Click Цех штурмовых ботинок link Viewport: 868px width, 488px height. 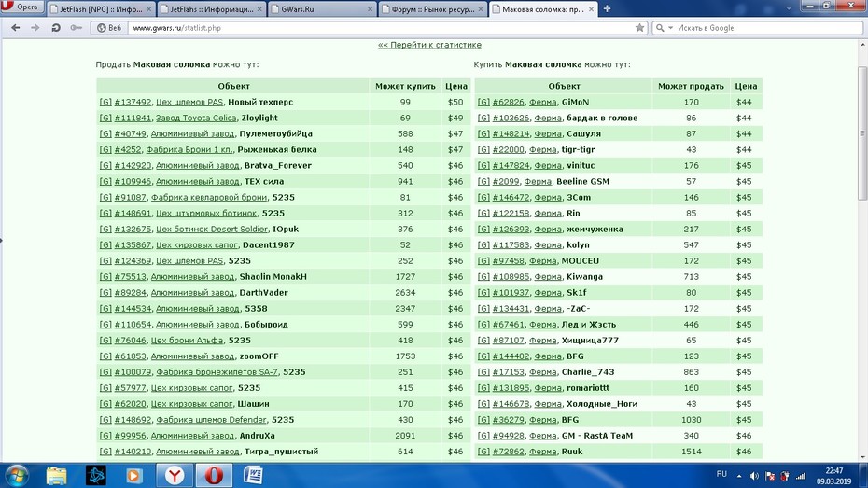click(x=206, y=213)
